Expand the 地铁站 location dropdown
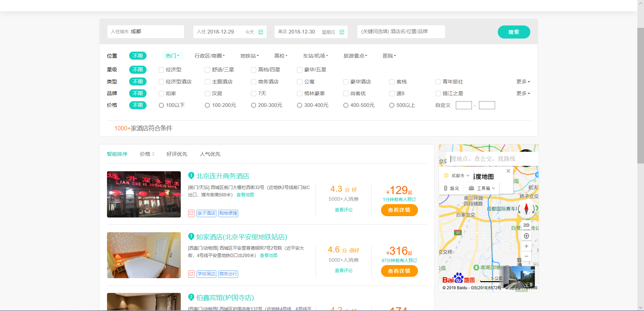Viewport: 644px width, 311px height. click(x=249, y=56)
